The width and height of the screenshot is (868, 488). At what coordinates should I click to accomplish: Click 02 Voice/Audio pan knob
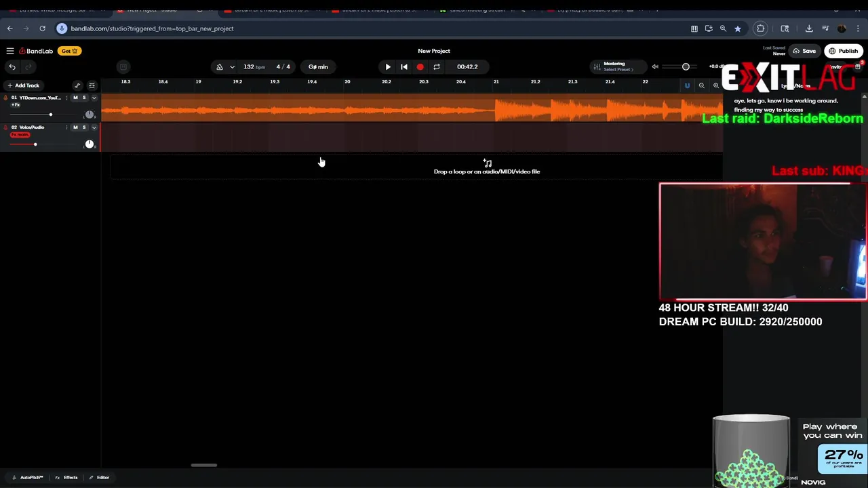coord(89,144)
